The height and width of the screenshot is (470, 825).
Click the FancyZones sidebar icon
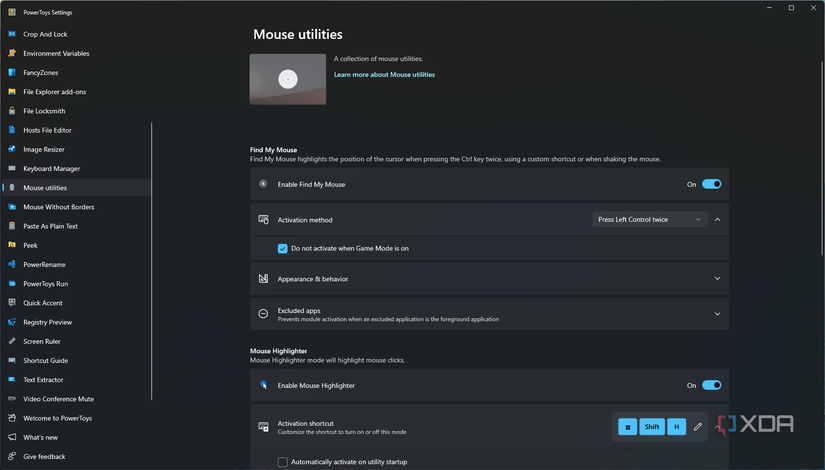12,73
